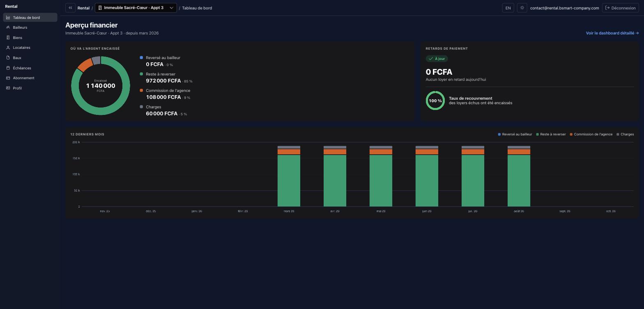The image size is (644, 309).
Task: Click the contact@rental.bsmart-company.com account email
Action: pyautogui.click(x=564, y=8)
